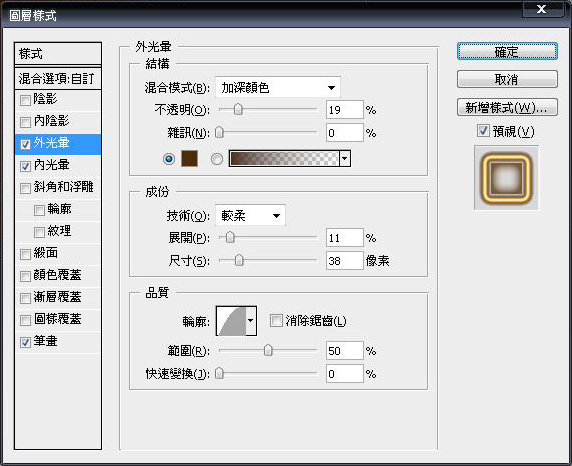Click the brown-to-transparent gradient bar

tap(284, 159)
